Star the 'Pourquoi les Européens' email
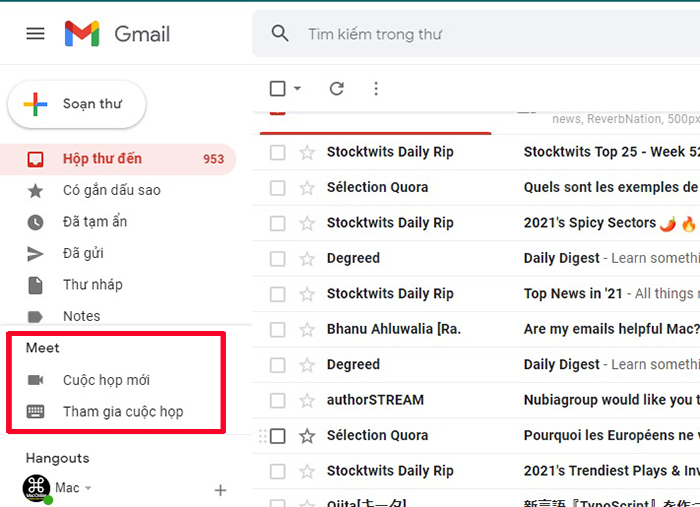This screenshot has height=507, width=700. [307, 436]
